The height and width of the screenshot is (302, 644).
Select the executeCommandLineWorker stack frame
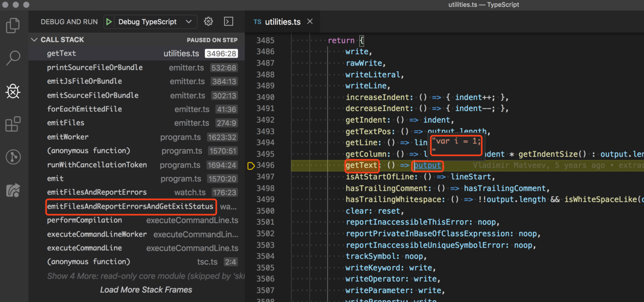tap(137, 234)
